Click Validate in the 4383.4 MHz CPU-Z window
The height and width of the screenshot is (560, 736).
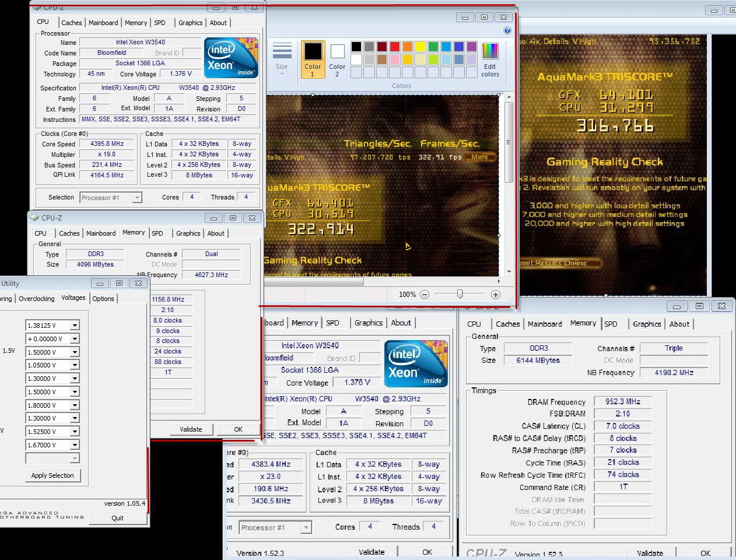(x=371, y=552)
